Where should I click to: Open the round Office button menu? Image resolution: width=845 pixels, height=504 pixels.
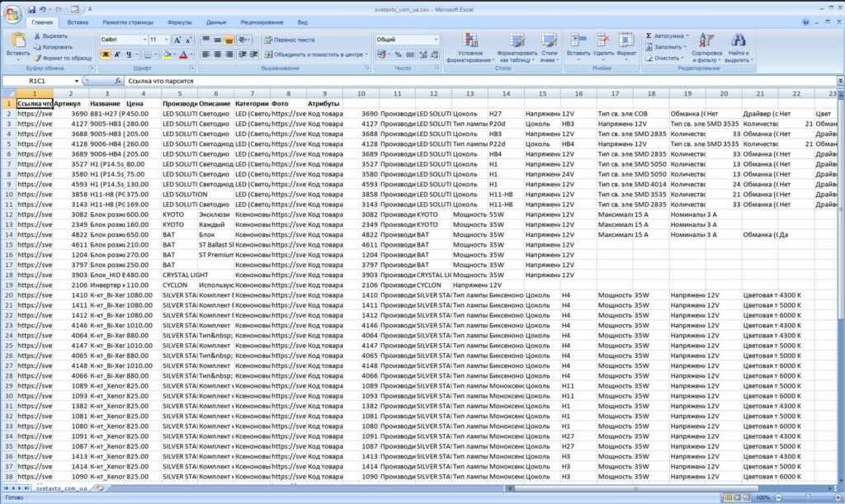(12, 13)
